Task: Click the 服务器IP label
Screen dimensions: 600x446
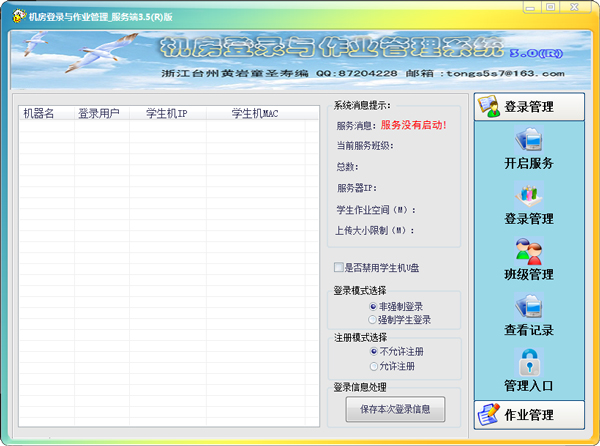Action: pyautogui.click(x=357, y=188)
